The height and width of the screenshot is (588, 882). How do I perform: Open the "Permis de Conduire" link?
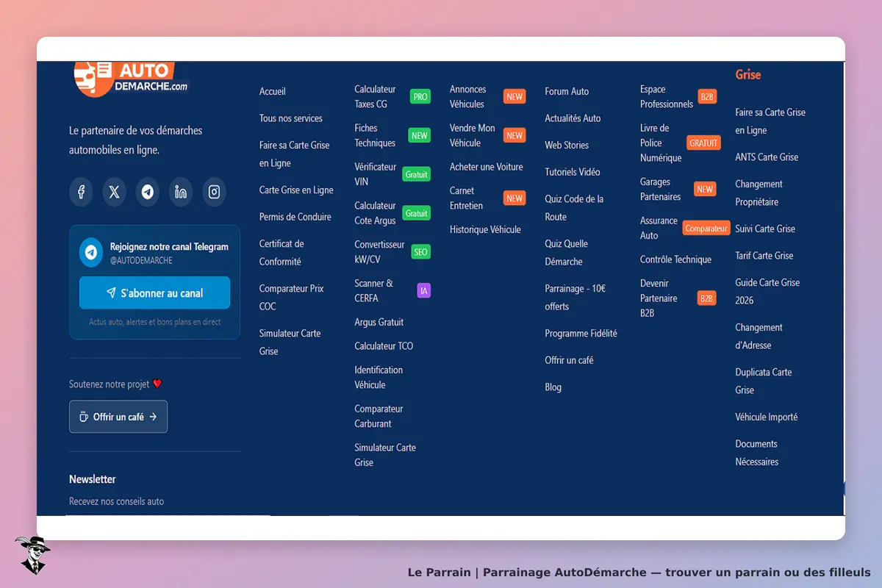295,217
